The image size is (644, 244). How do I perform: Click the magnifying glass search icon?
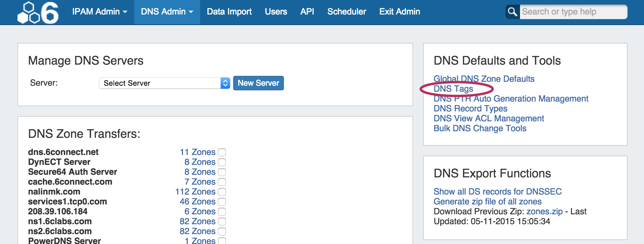click(x=512, y=12)
